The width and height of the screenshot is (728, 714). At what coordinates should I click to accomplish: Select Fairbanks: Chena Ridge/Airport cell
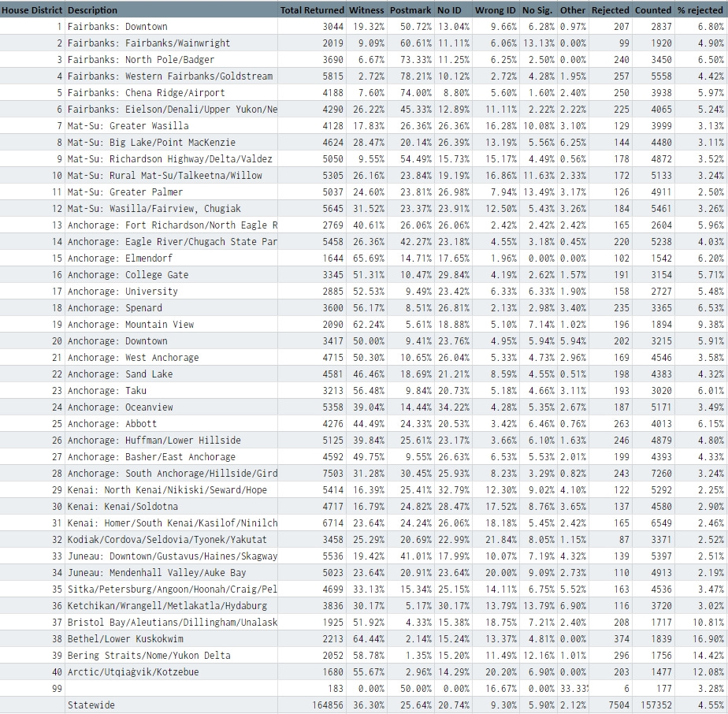pyautogui.click(x=171, y=92)
